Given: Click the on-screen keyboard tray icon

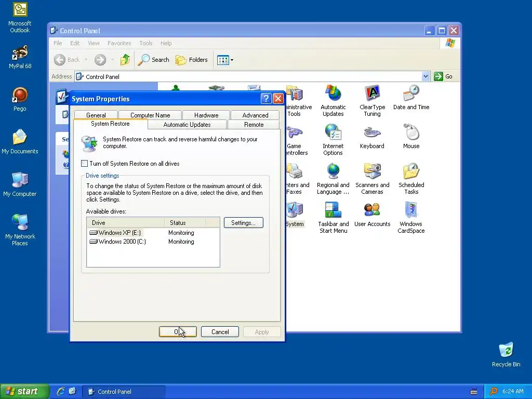Looking at the screenshot, I should (x=474, y=392).
